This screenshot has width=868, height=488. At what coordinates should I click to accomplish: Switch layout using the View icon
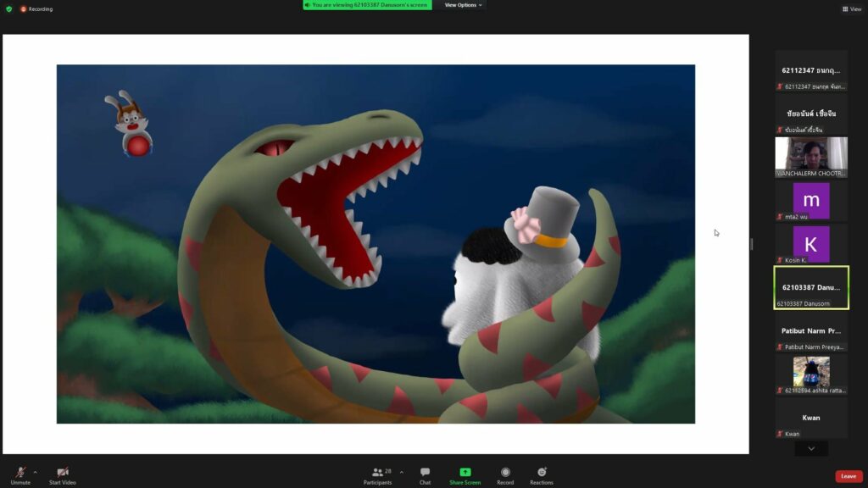pyautogui.click(x=852, y=8)
